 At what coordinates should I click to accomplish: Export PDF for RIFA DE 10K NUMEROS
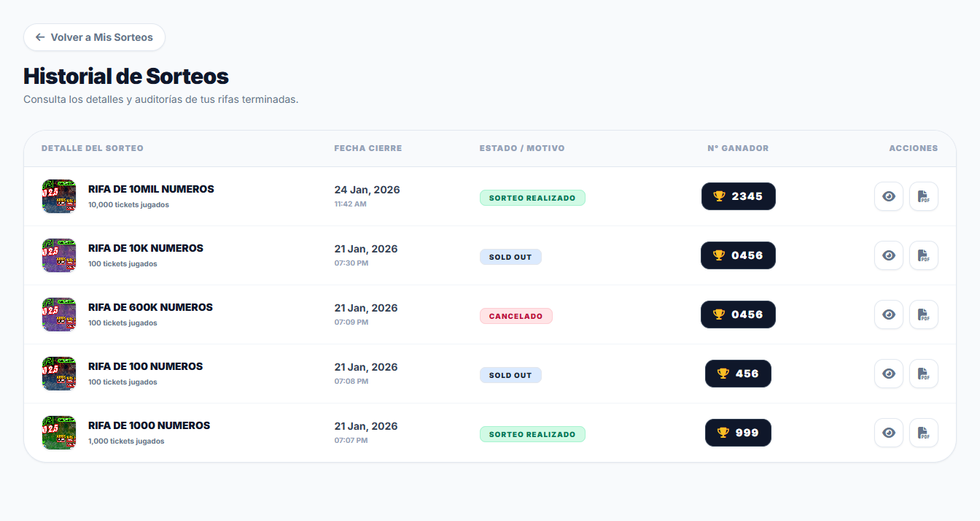[923, 255]
